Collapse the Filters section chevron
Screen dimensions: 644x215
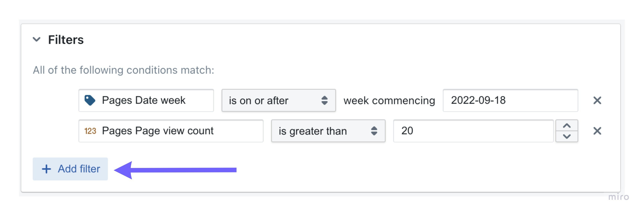(x=36, y=39)
